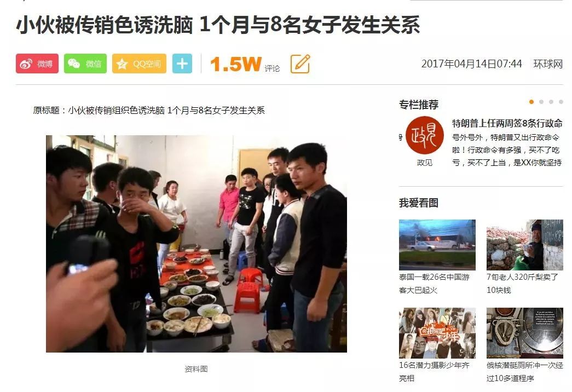Open 环球网 source link
Screen dimensions: 572x392
click(548, 64)
